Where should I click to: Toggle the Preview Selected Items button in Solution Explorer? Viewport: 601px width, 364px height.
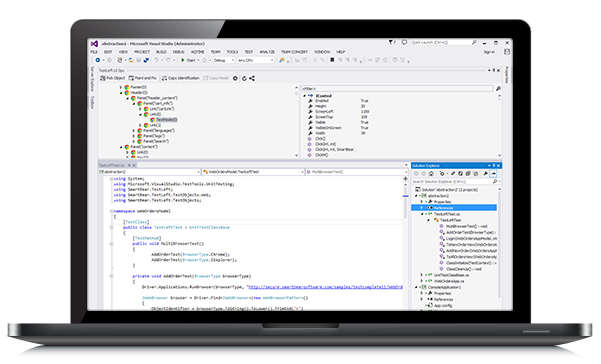[x=494, y=174]
